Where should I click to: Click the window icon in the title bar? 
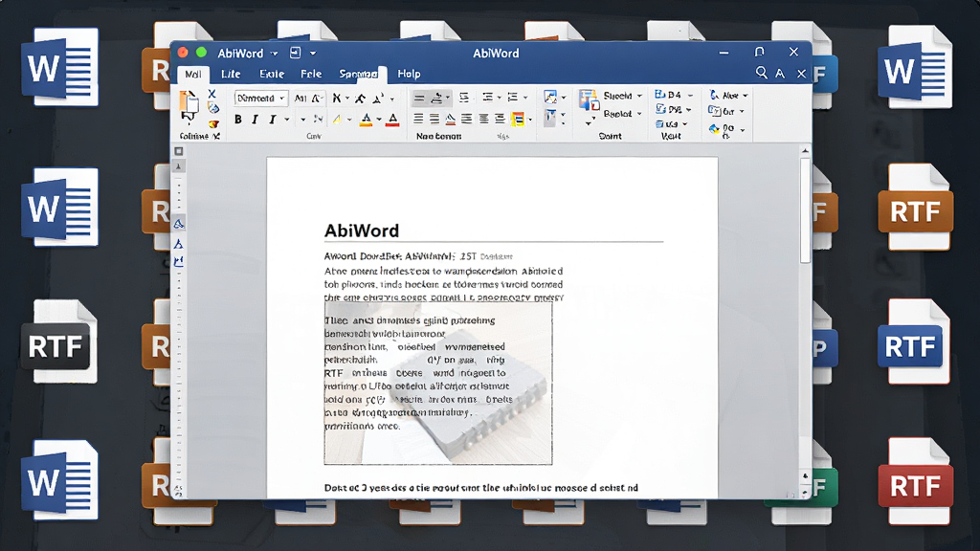tap(296, 54)
